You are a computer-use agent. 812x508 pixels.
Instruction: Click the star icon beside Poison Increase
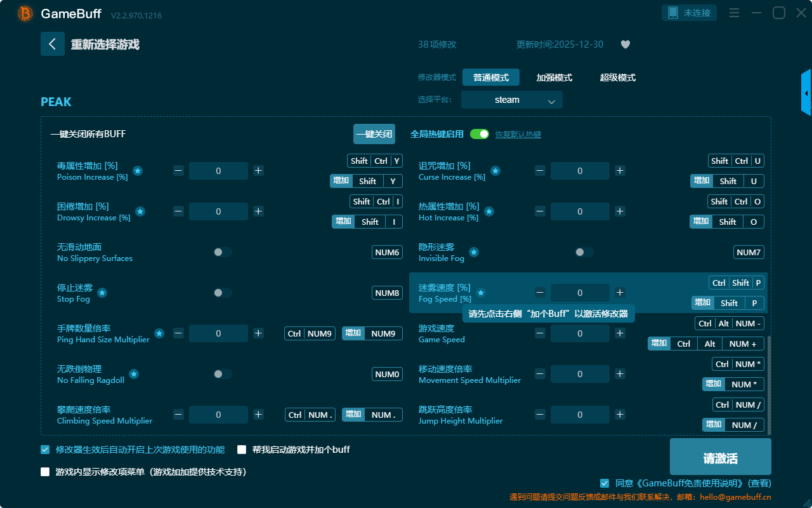pos(138,171)
